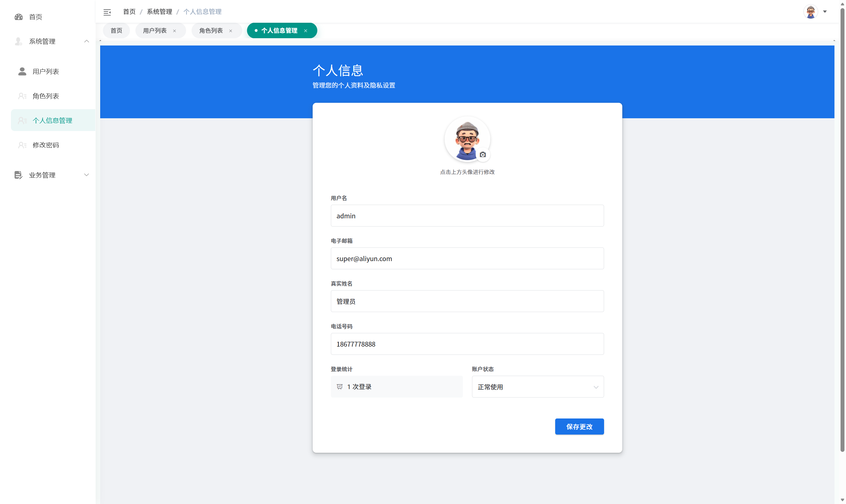Click the 修改密码 icon in sidebar
Screen dimensions: 846x504
tap(22, 145)
